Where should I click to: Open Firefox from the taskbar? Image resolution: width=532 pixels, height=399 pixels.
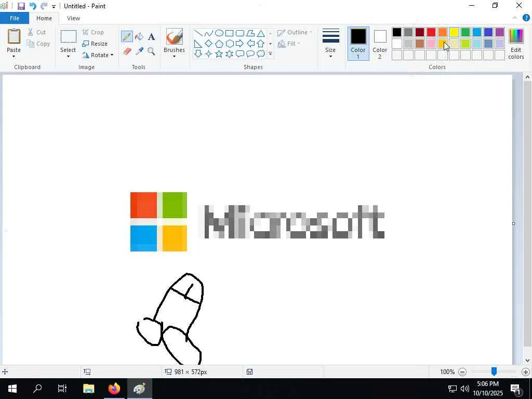[114, 389]
